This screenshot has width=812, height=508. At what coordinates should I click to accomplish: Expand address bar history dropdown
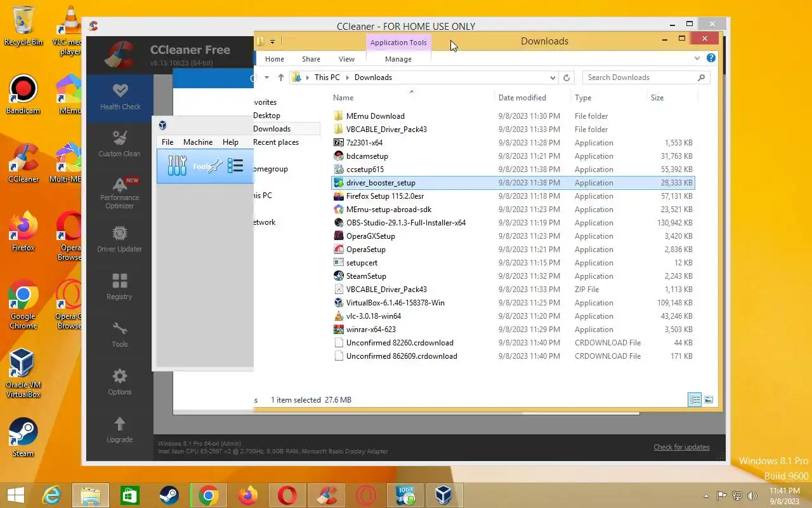(x=553, y=77)
